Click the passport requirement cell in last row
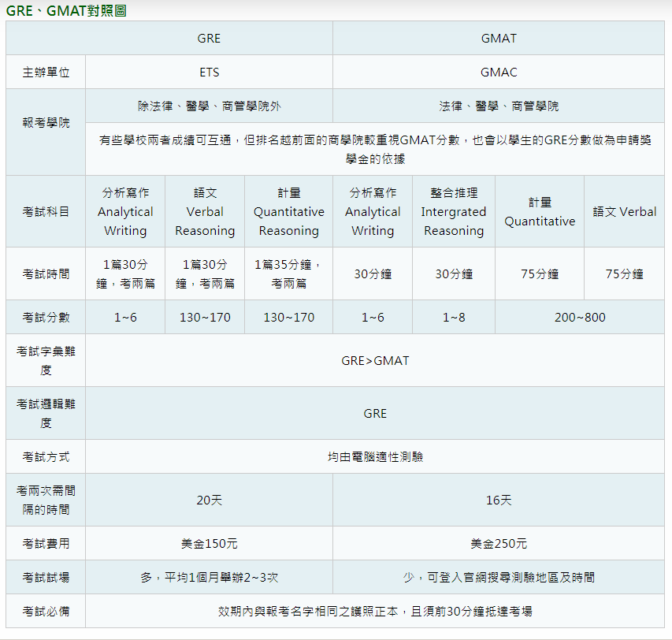The width and height of the screenshot is (672, 640). (x=375, y=611)
